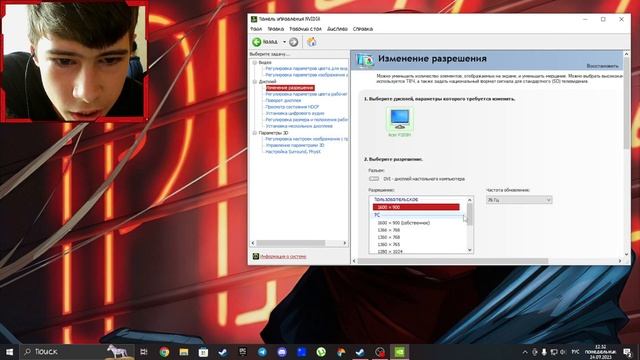Collapse the Параметры 3D tree group
Viewport: 640px width, 360px height.
coord(255,133)
